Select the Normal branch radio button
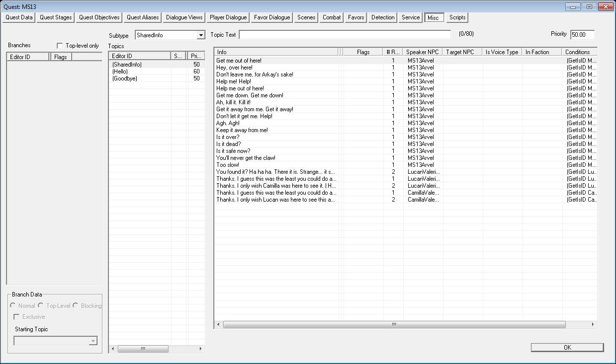616x364 pixels. (13, 306)
